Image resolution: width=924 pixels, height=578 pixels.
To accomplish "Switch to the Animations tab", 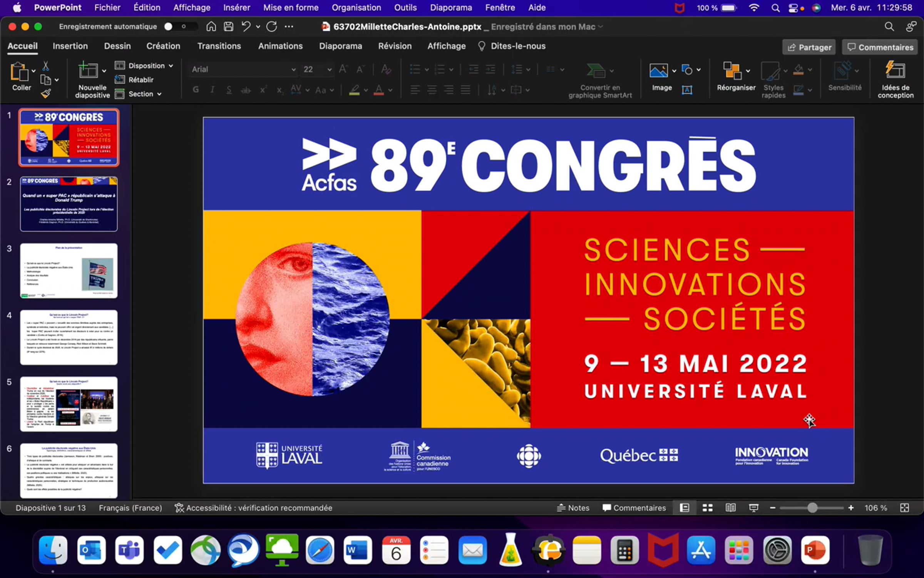I will [x=280, y=46].
